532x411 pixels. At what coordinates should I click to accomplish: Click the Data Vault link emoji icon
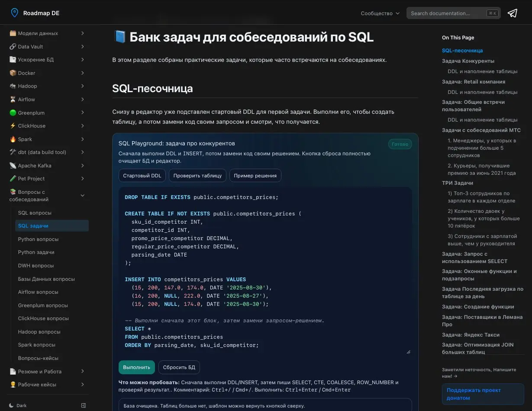click(13, 47)
